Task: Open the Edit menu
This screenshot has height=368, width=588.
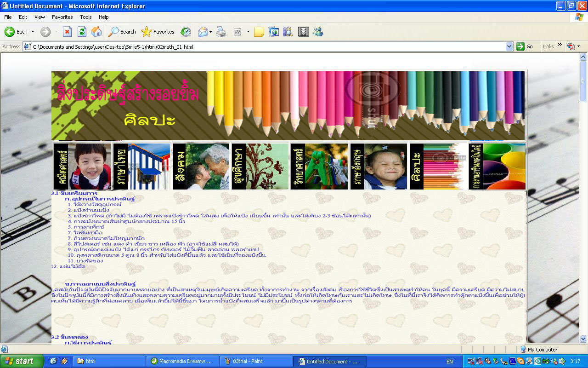Action: click(x=23, y=17)
